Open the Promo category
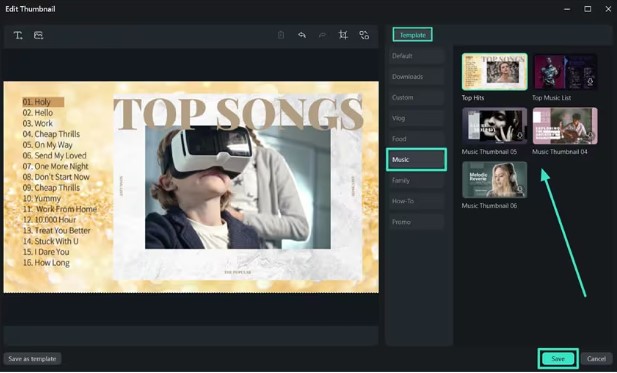Screen dimensions: 617x373 coord(416,222)
